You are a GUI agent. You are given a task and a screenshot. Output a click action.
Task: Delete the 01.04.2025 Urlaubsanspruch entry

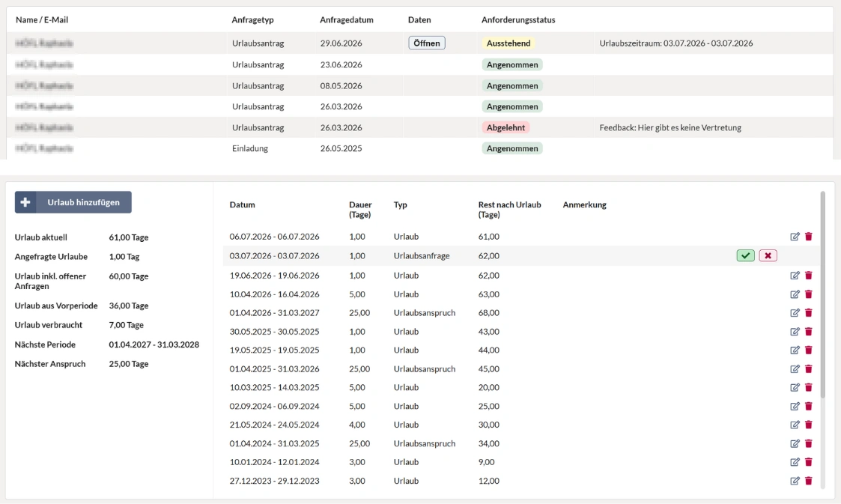tap(809, 369)
